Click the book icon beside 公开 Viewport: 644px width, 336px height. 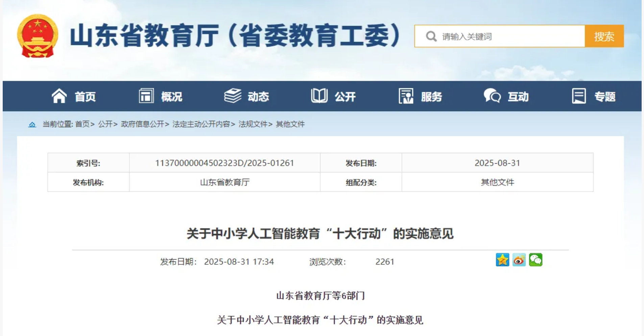pos(319,96)
